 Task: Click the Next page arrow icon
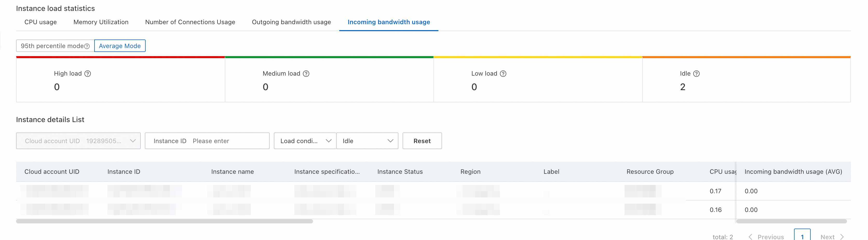842,237
